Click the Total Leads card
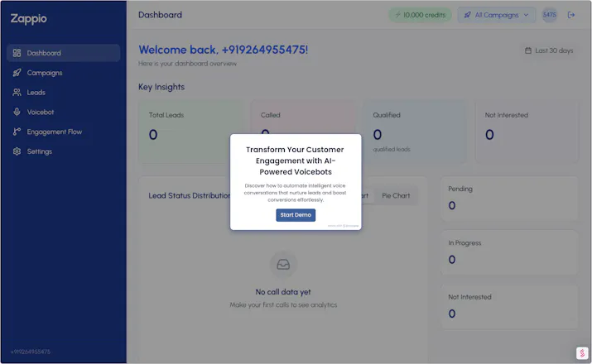The width and height of the screenshot is (592, 364). click(190, 132)
